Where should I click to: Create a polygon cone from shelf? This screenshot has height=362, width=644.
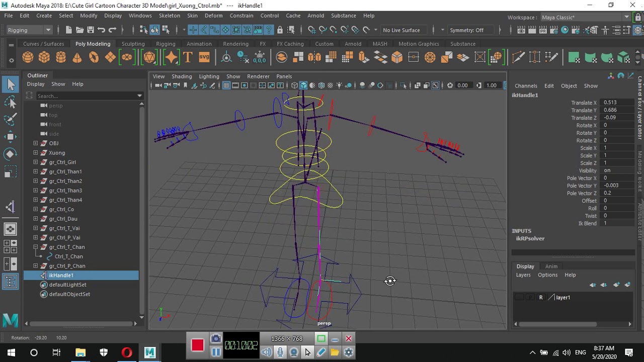tap(77, 57)
